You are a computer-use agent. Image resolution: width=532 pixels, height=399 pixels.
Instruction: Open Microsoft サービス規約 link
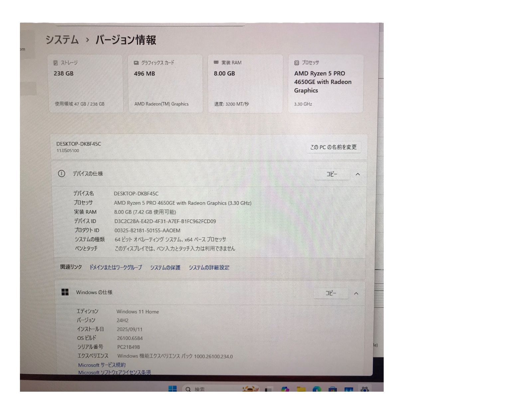click(x=102, y=365)
